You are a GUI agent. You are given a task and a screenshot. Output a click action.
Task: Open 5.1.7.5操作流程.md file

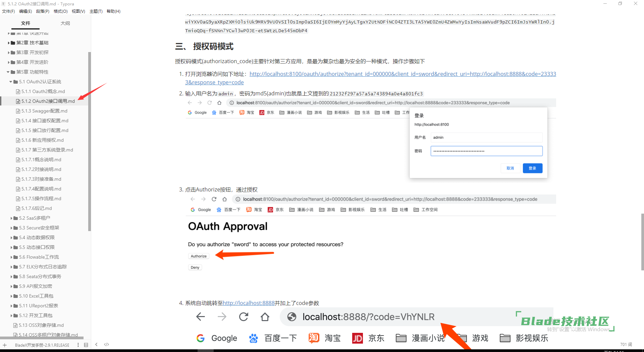point(41,199)
